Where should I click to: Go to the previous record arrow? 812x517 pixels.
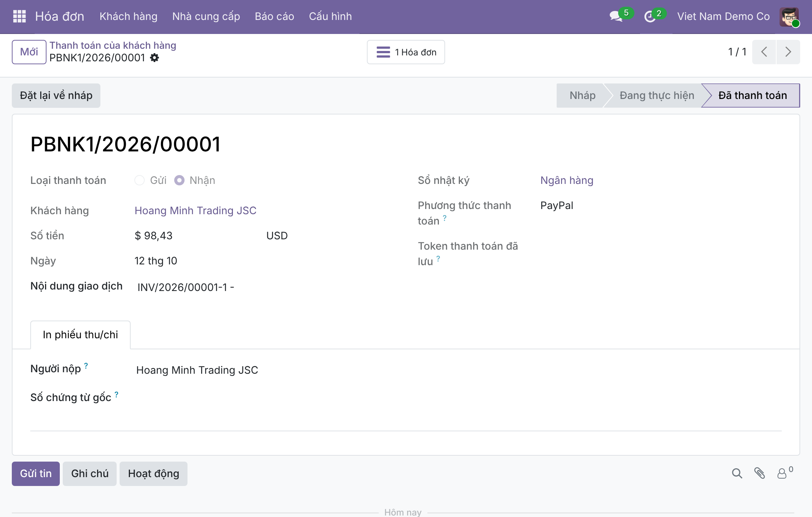pyautogui.click(x=764, y=52)
